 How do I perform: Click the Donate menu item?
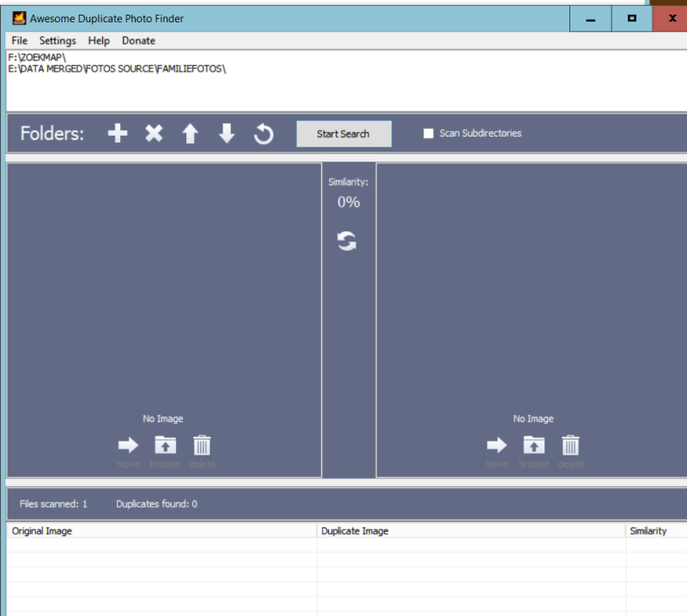coord(138,40)
